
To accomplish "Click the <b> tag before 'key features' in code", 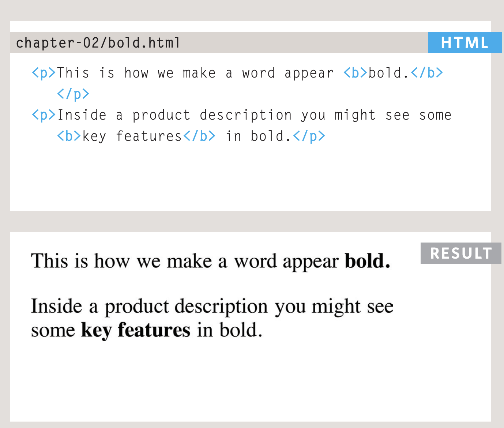I will coord(69,136).
